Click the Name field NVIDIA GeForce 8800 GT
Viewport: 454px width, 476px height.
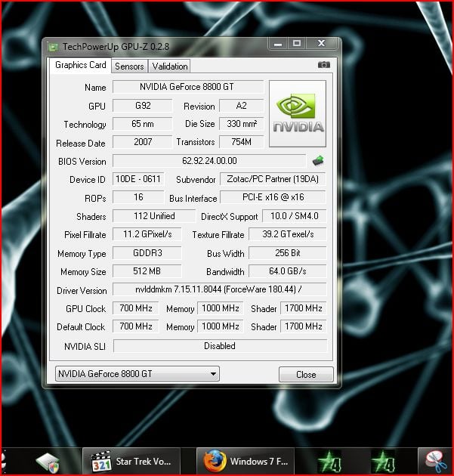[188, 87]
